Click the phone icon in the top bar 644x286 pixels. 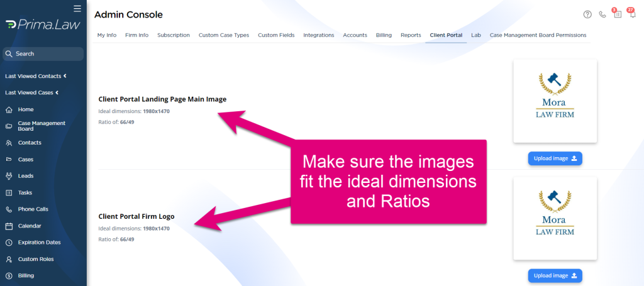tap(602, 14)
